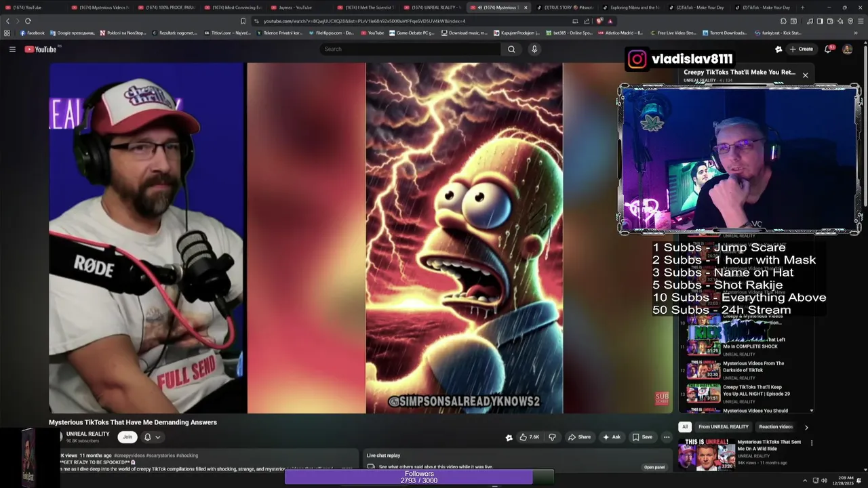
Task: Open YouTube notifications bell
Action: (x=828, y=49)
